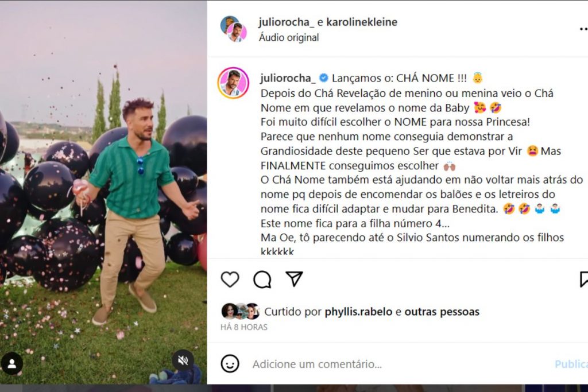Open karolinekleine profile from the header

[x=362, y=22]
